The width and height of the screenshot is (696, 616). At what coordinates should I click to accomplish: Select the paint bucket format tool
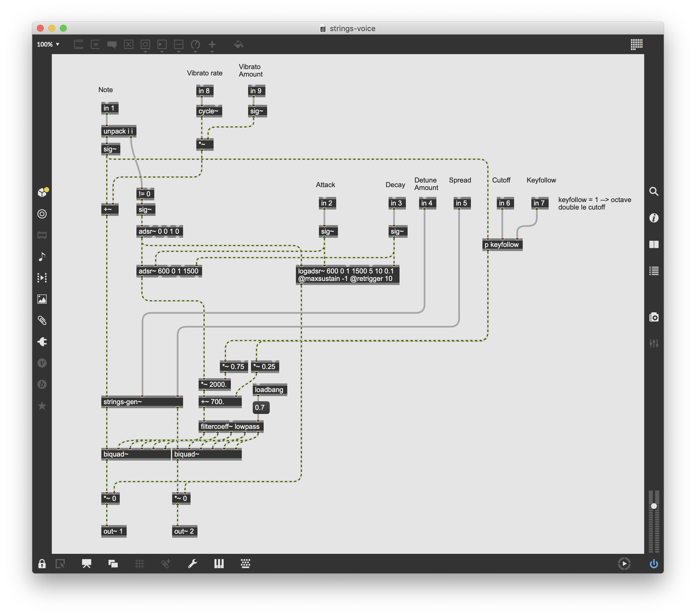[x=238, y=45]
